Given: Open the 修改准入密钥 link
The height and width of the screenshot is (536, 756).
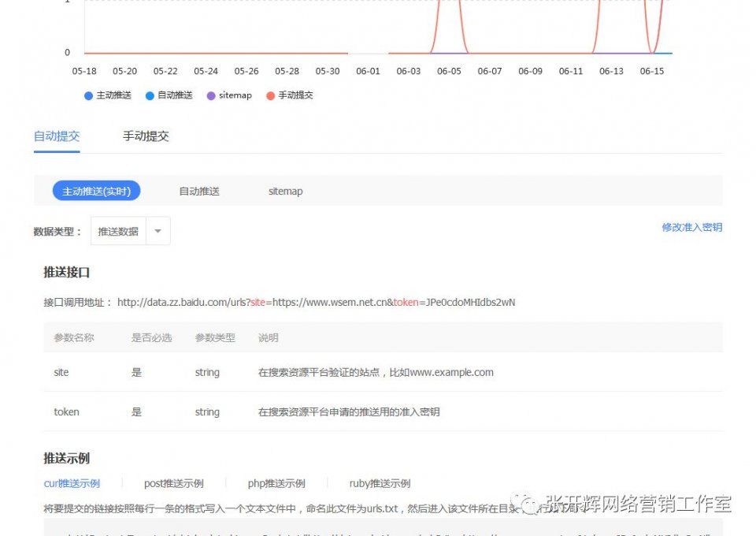Looking at the screenshot, I should (x=692, y=227).
